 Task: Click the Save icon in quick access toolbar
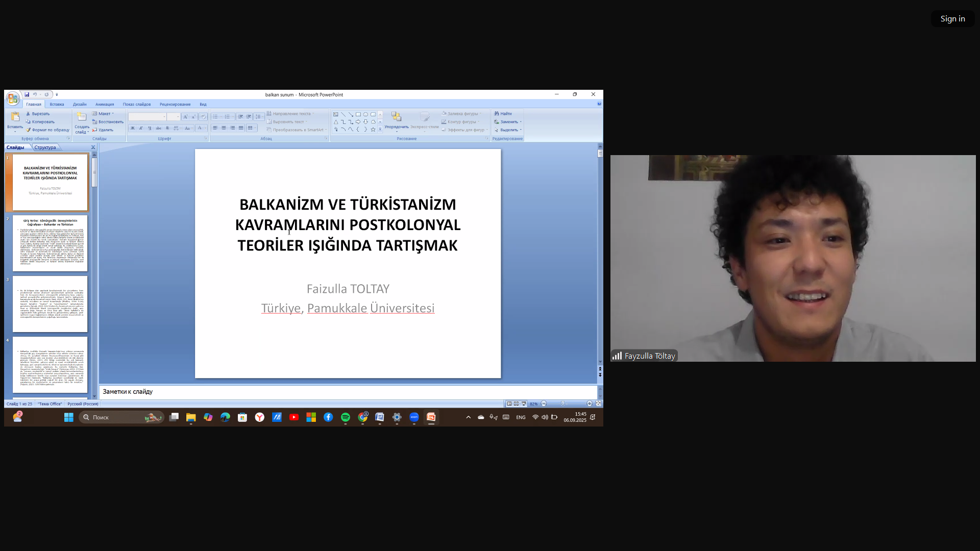click(27, 94)
